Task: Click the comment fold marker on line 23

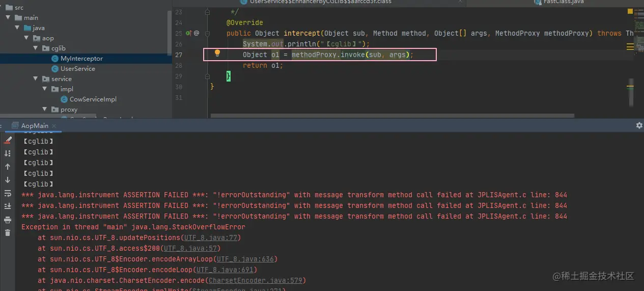Action: tap(208, 12)
